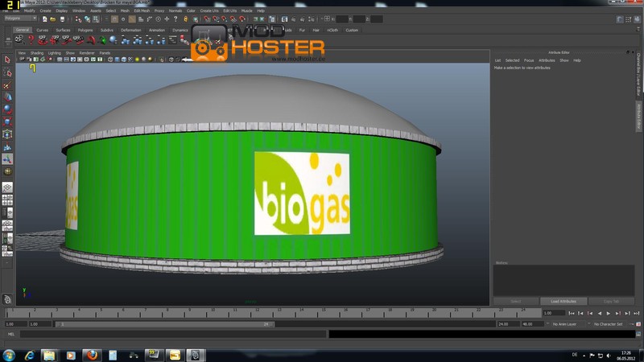Switch to single perspective view layout
Screen dimensions: 644x362
[x=7, y=187]
